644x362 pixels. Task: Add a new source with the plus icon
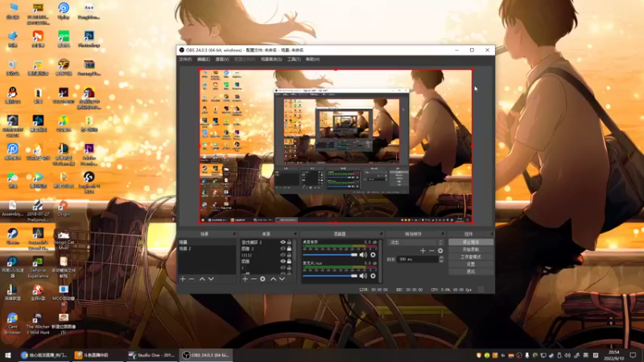pos(245,278)
